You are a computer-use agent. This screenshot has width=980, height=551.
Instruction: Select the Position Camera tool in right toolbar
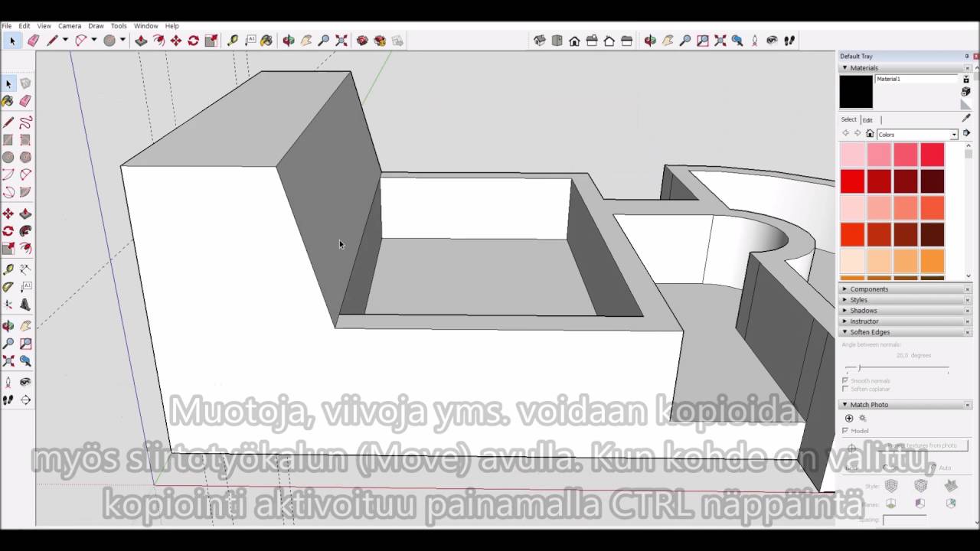[x=754, y=41]
